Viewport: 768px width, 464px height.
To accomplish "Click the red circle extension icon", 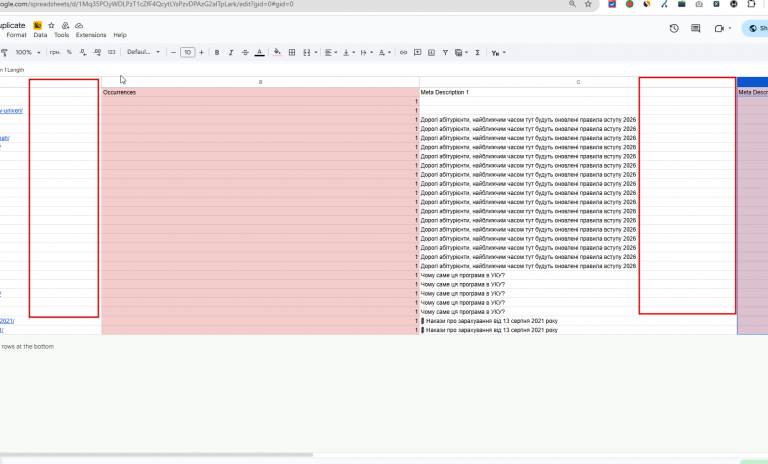I will (x=629, y=4).
